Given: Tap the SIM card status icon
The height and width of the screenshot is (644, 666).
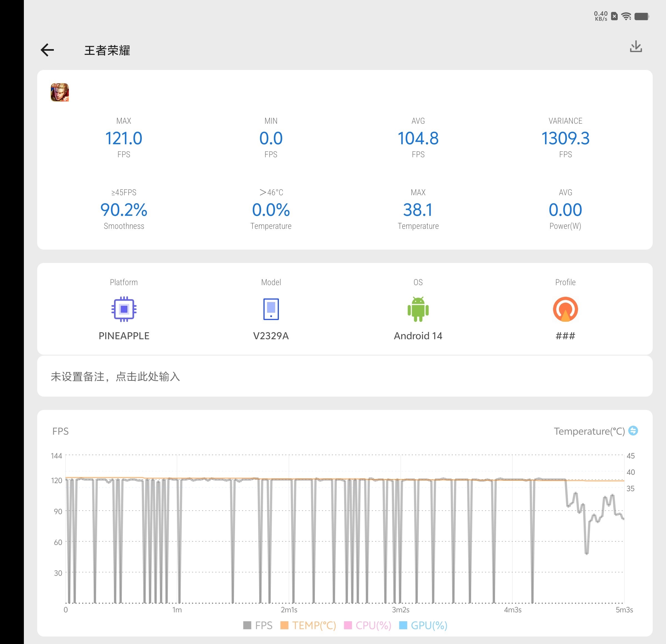Looking at the screenshot, I should tap(614, 16).
